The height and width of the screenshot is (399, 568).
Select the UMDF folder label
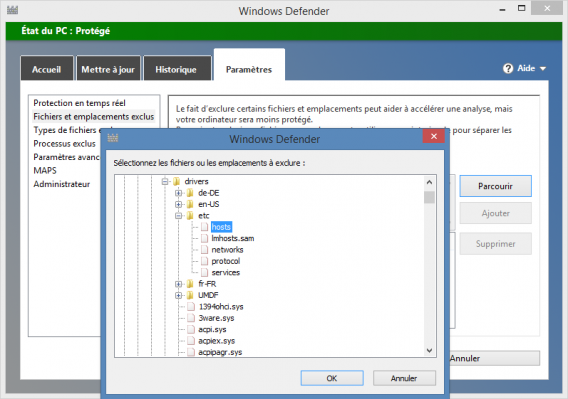(x=208, y=295)
